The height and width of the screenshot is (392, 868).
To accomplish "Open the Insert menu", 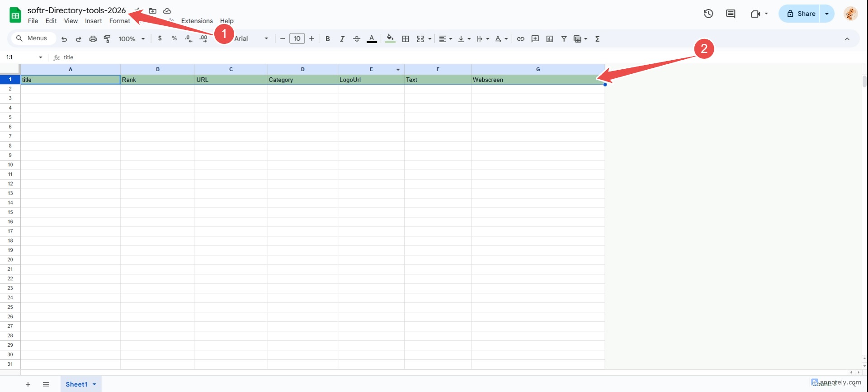I will [93, 21].
